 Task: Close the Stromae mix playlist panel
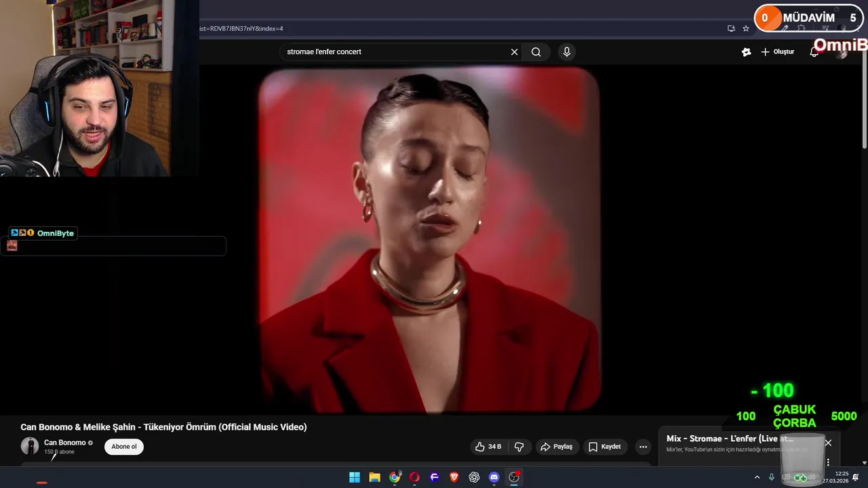tap(828, 443)
